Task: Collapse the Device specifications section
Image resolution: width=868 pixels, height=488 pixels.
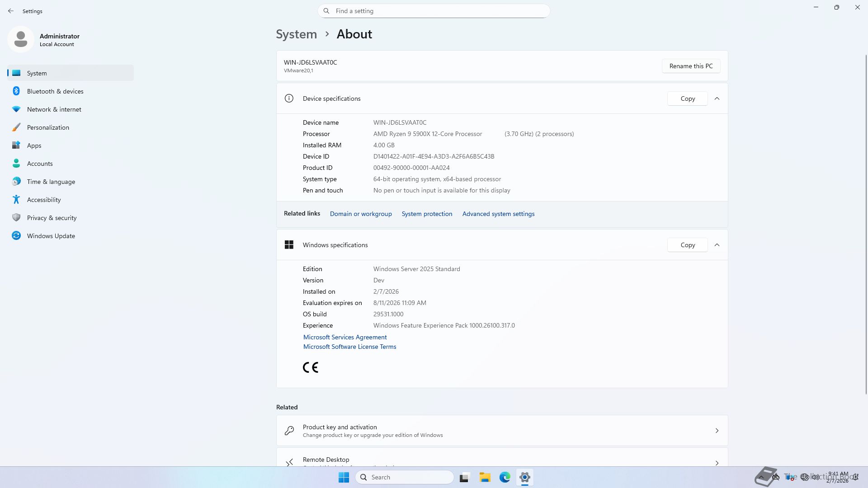Action: pyautogui.click(x=717, y=99)
